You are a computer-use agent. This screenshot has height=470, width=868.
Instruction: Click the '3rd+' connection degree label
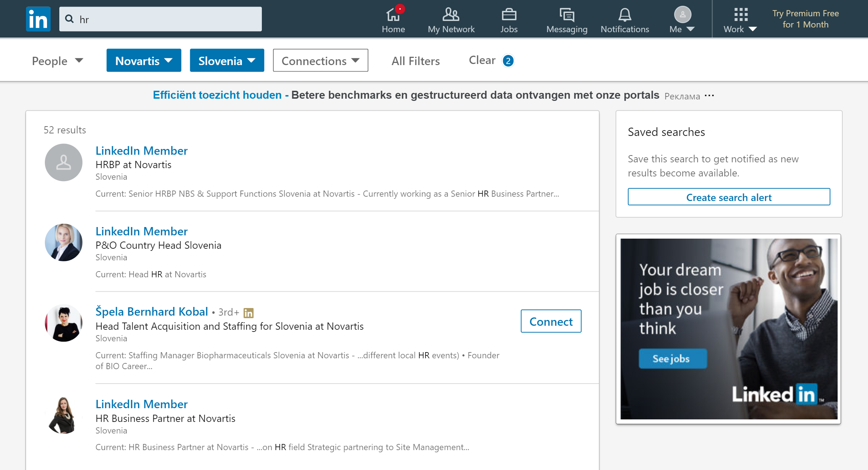pos(229,312)
